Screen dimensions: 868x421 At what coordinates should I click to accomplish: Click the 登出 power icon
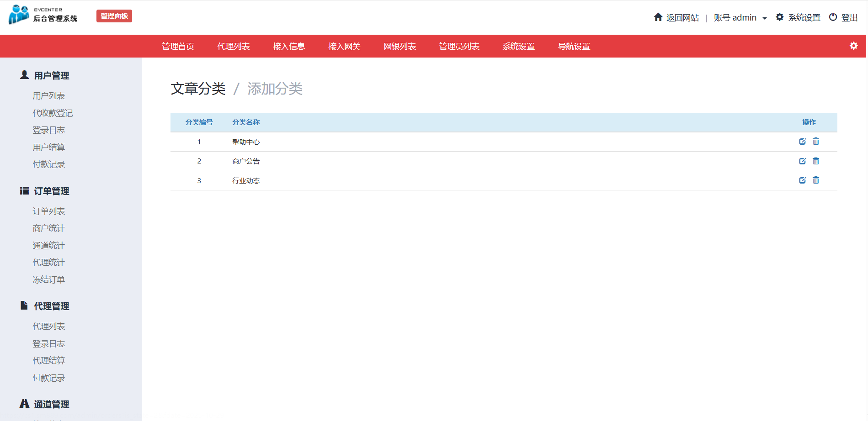833,17
